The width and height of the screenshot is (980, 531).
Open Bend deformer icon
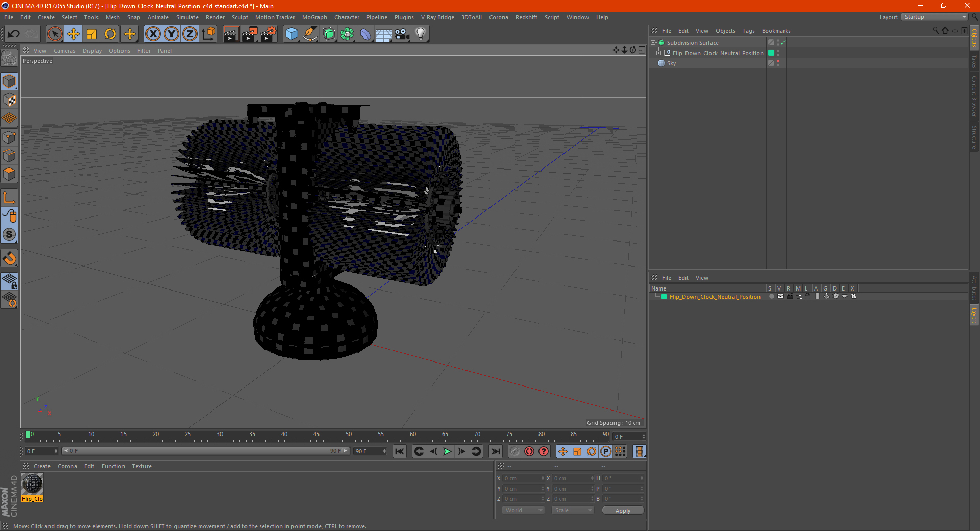pos(365,34)
